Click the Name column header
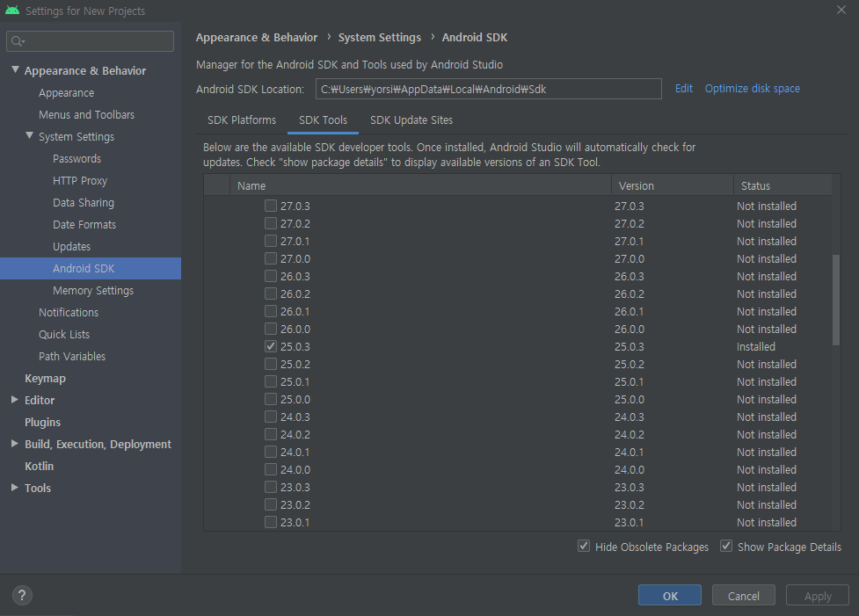The height and width of the screenshot is (616, 859). [420, 185]
